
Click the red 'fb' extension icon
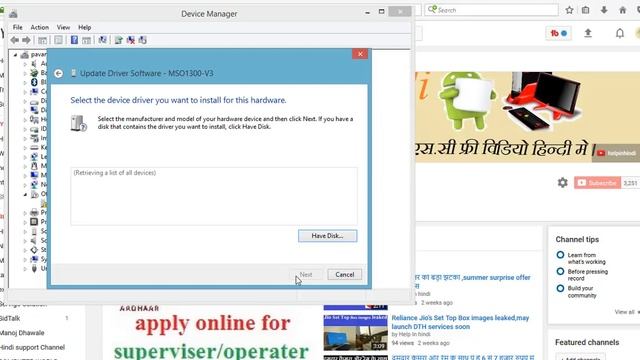(558, 33)
